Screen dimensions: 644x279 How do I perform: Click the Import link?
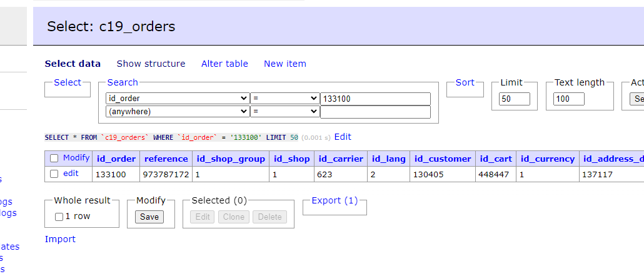point(60,239)
